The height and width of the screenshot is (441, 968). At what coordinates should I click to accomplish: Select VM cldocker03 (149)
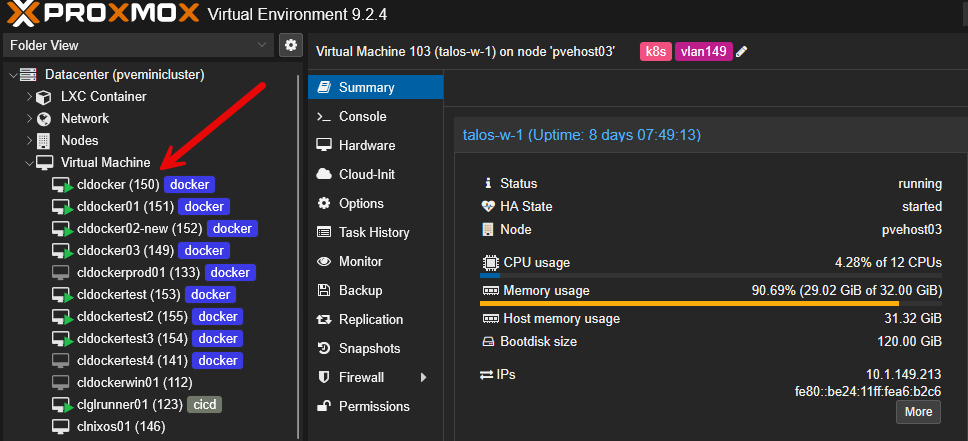(125, 251)
